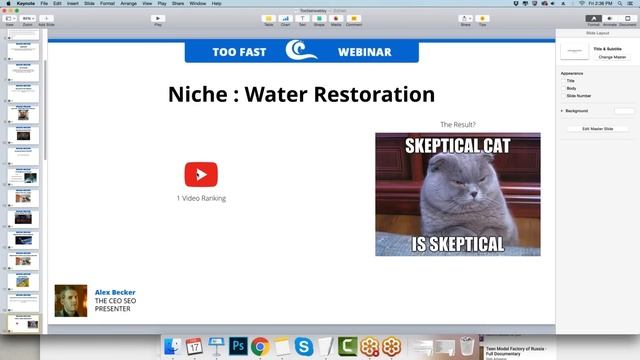
Task: Enable the Slide Number checkbox
Action: pyautogui.click(x=563, y=96)
